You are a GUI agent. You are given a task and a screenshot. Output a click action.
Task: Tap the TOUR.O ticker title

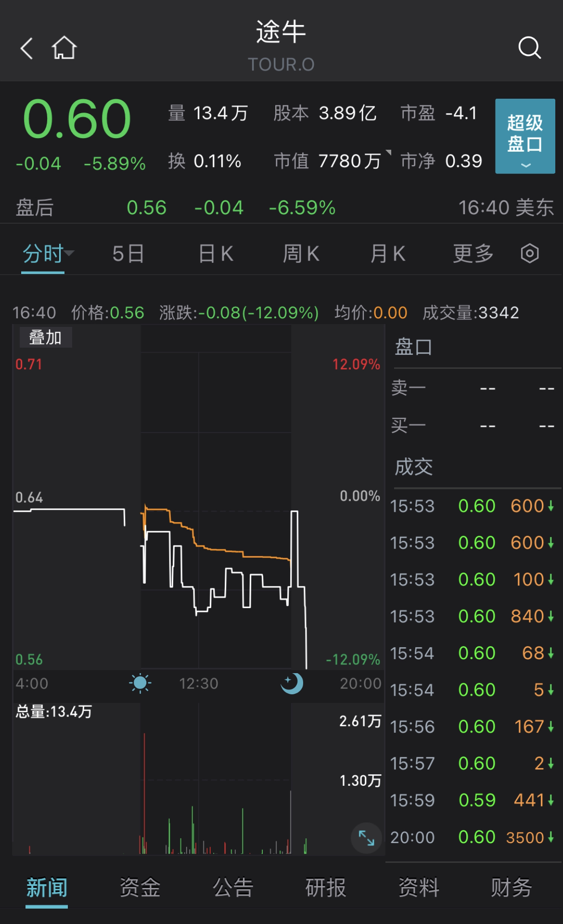(281, 64)
